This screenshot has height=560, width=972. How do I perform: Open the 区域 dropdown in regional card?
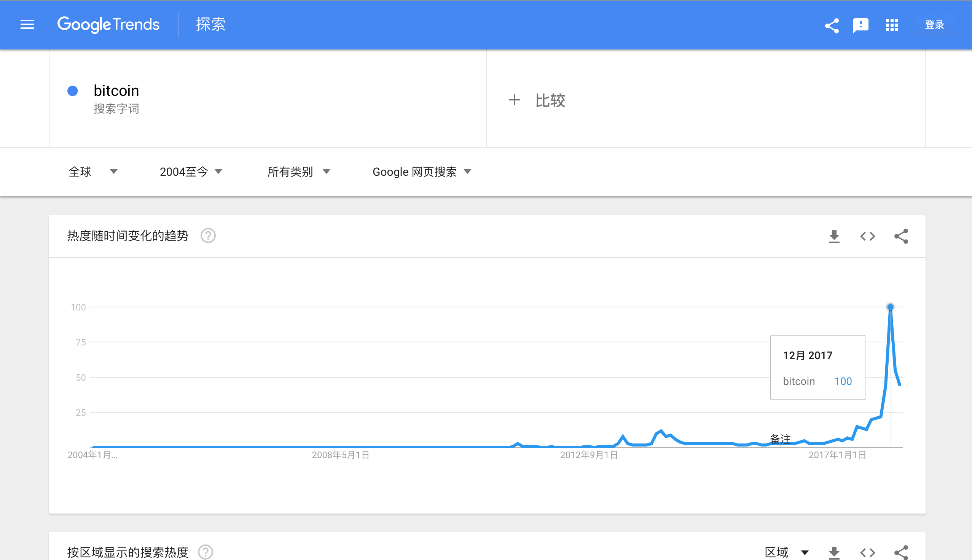(x=786, y=552)
